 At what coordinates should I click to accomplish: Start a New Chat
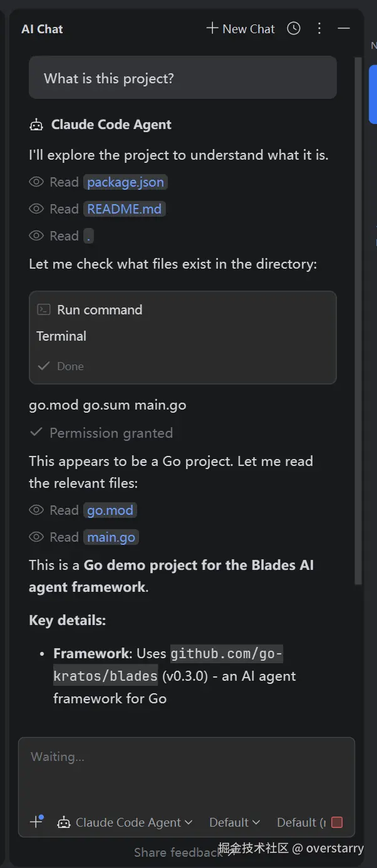[x=240, y=29]
